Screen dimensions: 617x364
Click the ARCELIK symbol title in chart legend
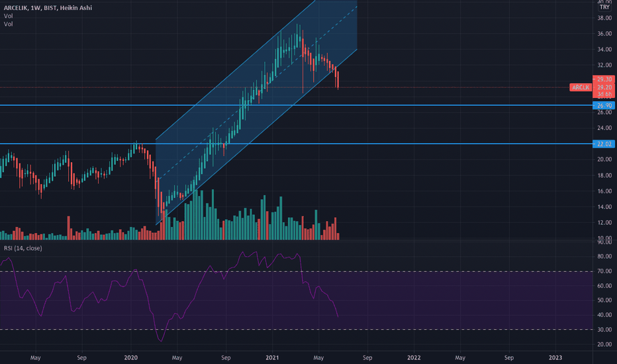(x=48, y=7)
